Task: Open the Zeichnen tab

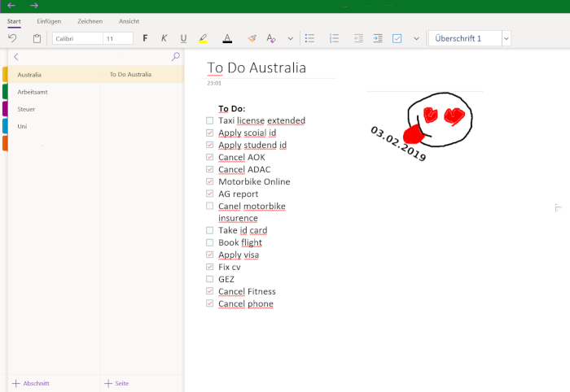Action: click(90, 21)
